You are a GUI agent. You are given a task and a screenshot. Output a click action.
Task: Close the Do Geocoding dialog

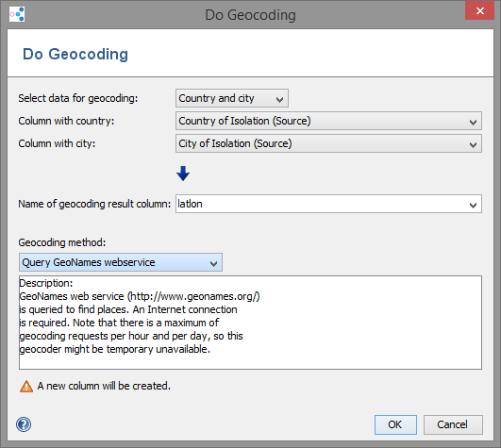[479, 11]
